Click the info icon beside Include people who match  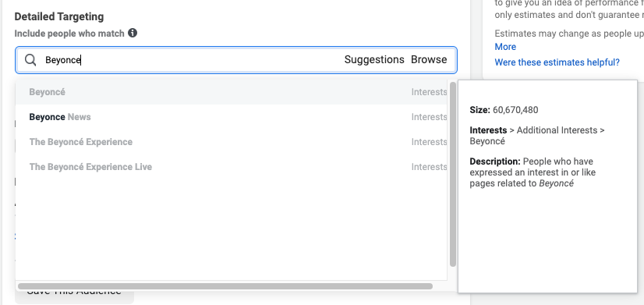click(133, 33)
